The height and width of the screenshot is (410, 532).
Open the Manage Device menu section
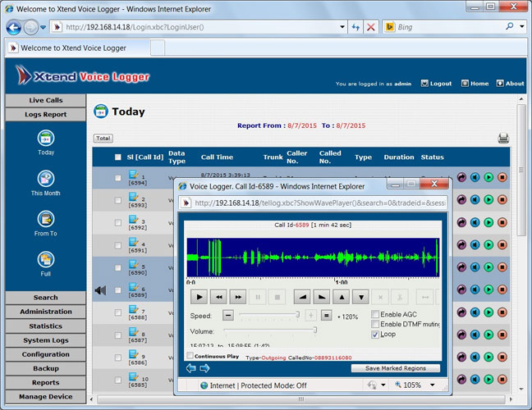(x=46, y=397)
